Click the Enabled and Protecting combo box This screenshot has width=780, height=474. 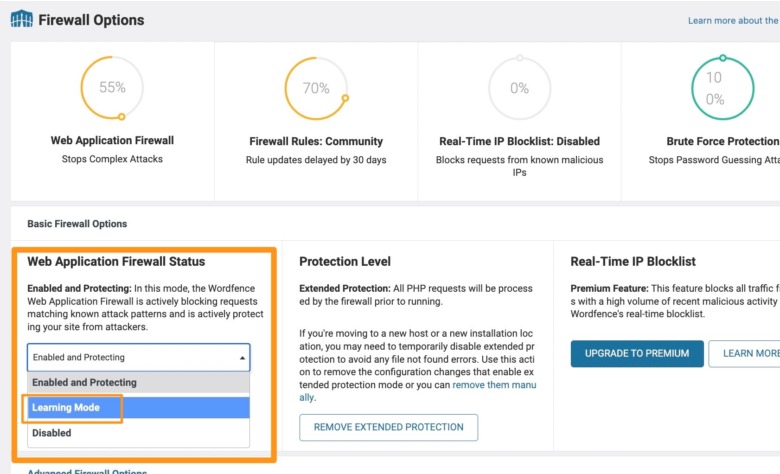138,357
